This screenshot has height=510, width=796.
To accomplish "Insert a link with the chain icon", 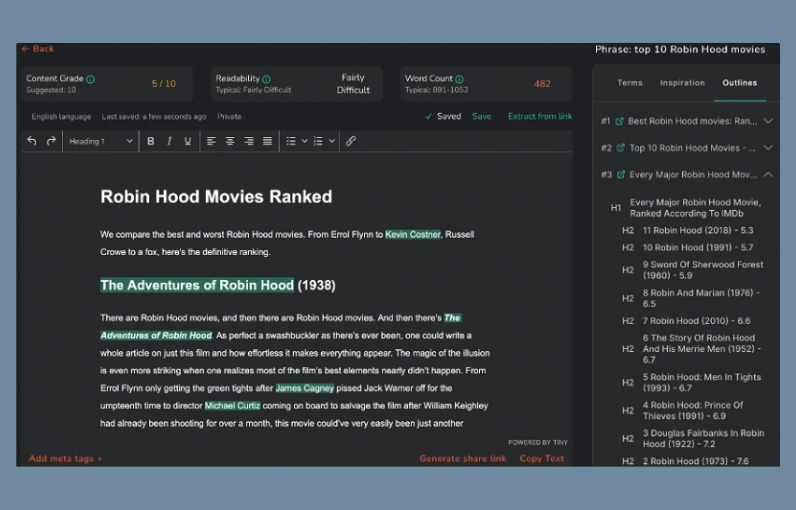I will coord(351,141).
